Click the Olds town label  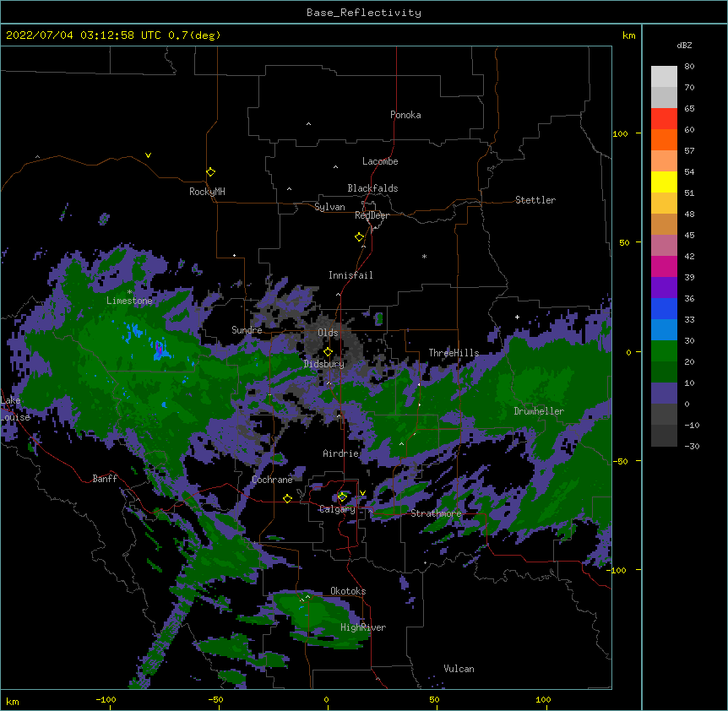(328, 333)
